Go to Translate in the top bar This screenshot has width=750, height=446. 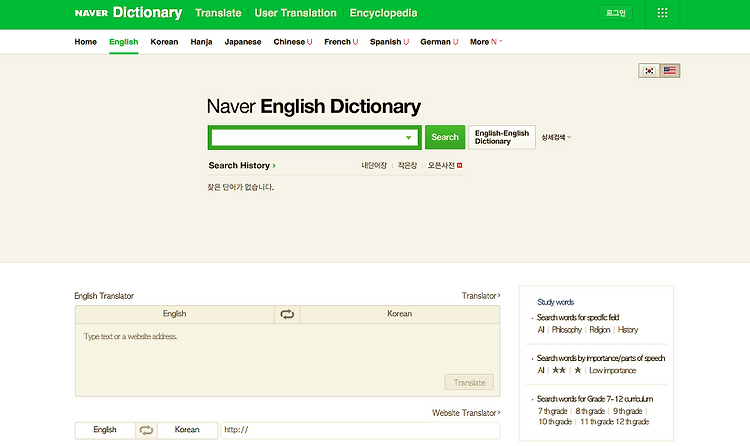(x=218, y=13)
